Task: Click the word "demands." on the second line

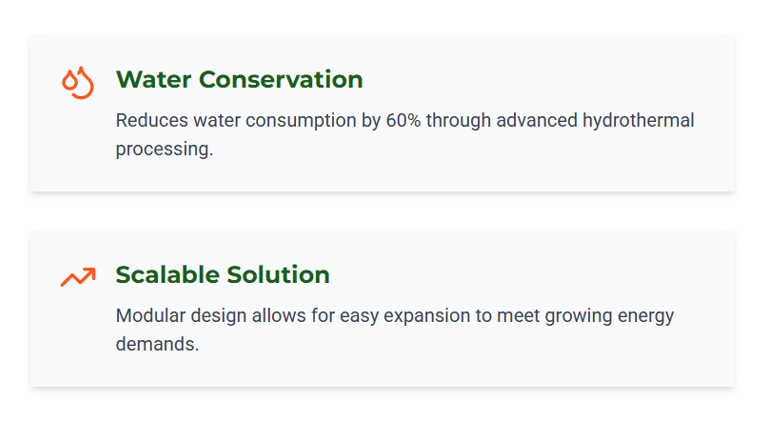Action: [x=157, y=345]
